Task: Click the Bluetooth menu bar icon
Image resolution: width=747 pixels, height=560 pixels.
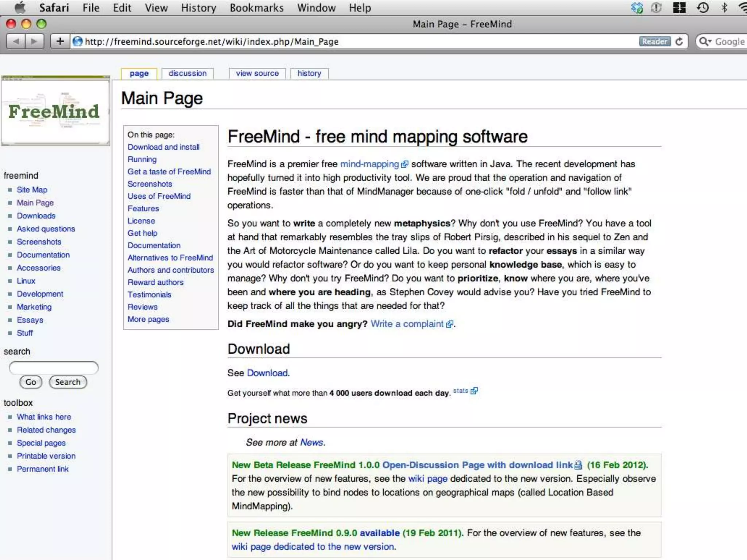Action: tap(724, 7)
